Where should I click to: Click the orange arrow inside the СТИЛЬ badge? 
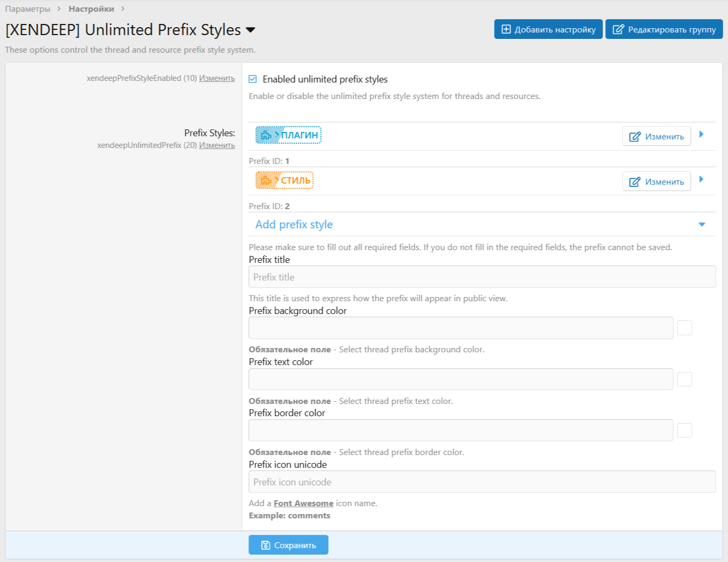click(277, 180)
